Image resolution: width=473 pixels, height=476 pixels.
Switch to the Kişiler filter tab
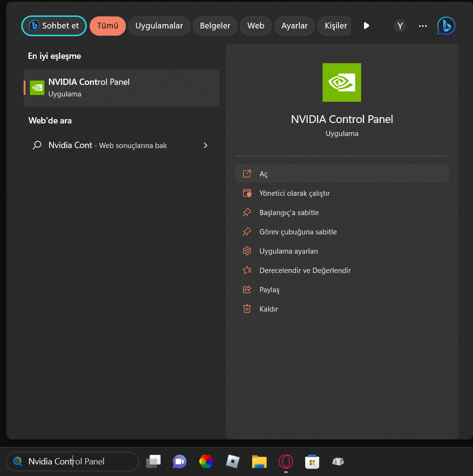[x=335, y=26]
